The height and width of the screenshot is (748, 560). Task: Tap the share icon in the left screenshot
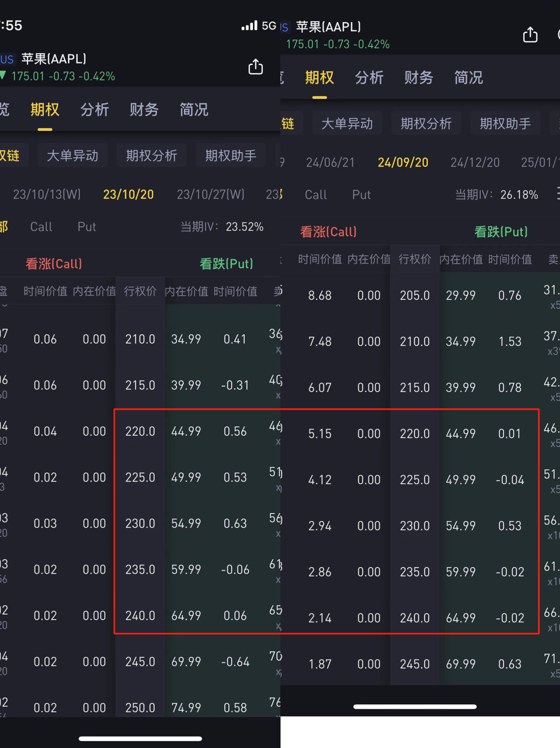coord(255,67)
